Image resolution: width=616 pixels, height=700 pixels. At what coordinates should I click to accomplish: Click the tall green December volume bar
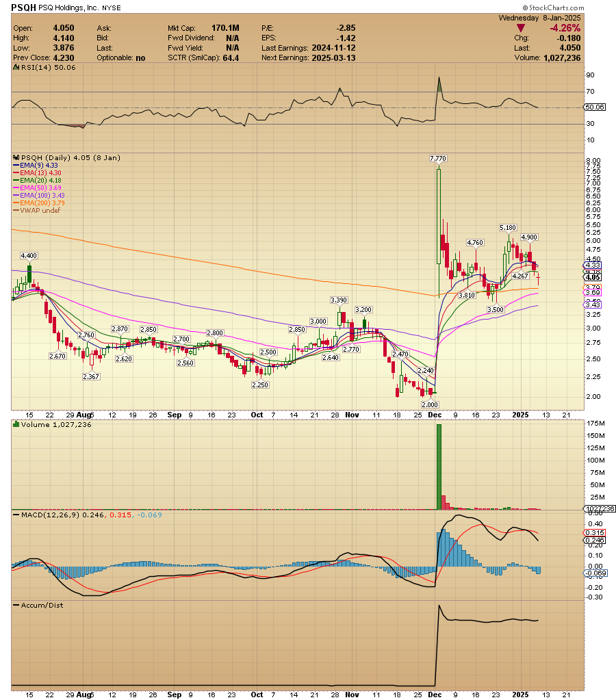point(439,467)
